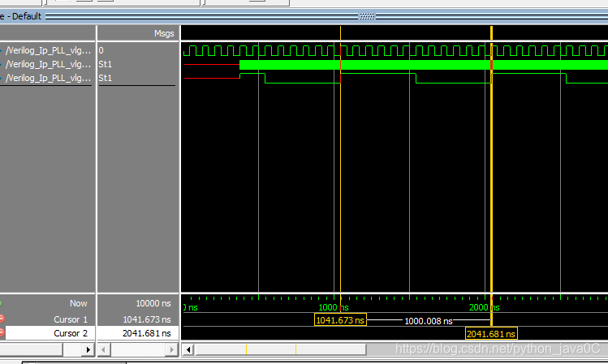This screenshot has height=364, width=608.
Task: Click the waveform horizontal scrollbar thumb
Action: 281,350
